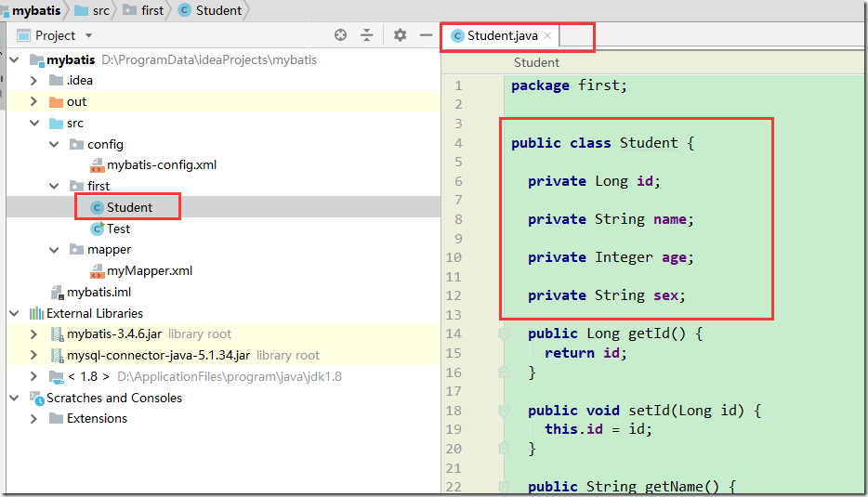Select the Student.java editor tab
This screenshot has height=497, width=868.
pos(502,35)
